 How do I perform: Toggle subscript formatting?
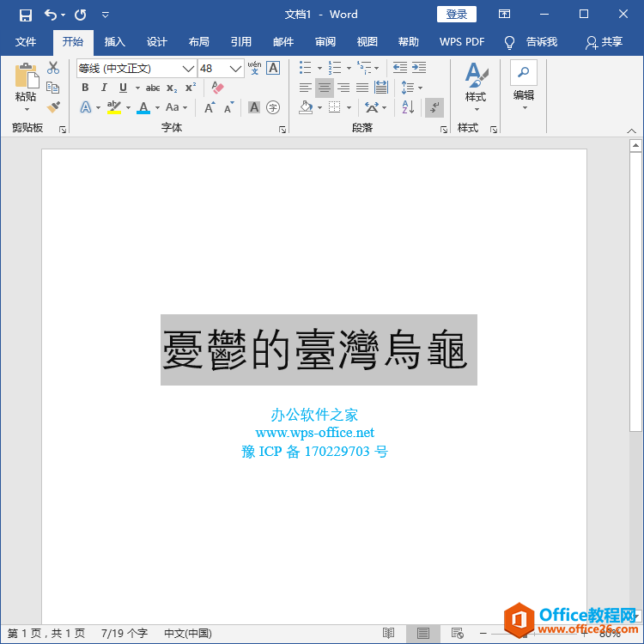point(172,88)
